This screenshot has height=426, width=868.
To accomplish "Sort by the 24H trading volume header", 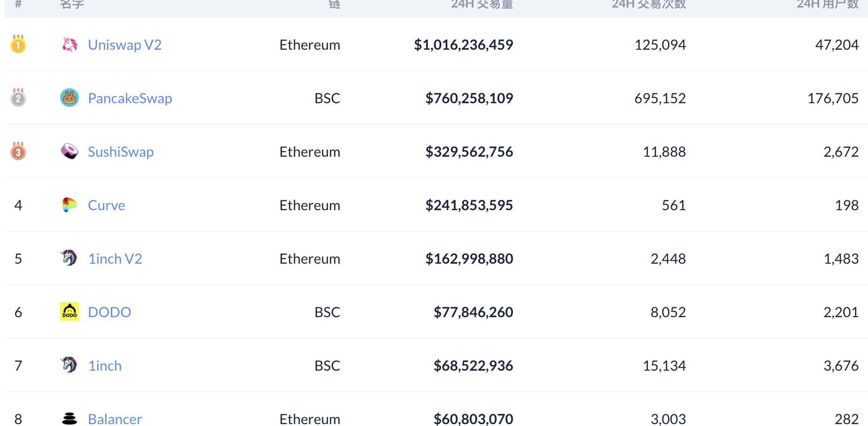I will coord(482,4).
